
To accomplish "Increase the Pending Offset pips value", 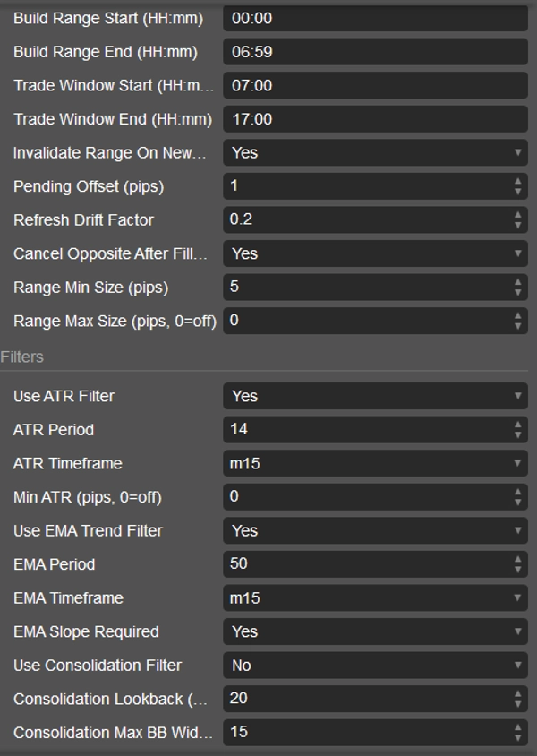I will point(517,181).
